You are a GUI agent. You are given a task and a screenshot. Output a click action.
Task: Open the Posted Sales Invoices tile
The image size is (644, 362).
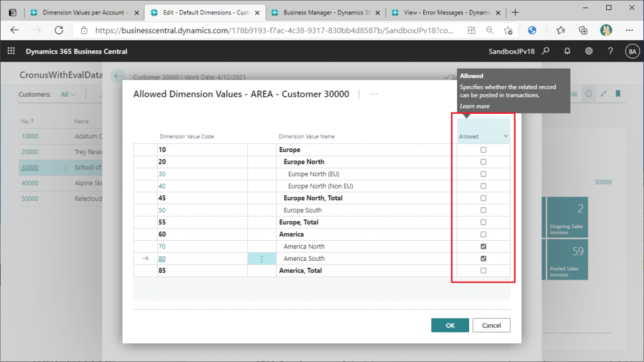coord(567,260)
